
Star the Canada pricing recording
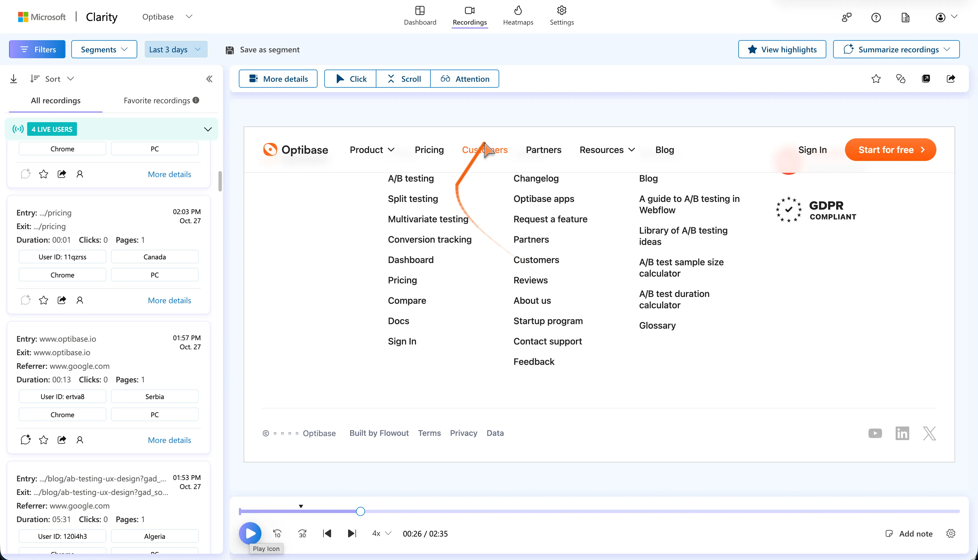tap(44, 300)
